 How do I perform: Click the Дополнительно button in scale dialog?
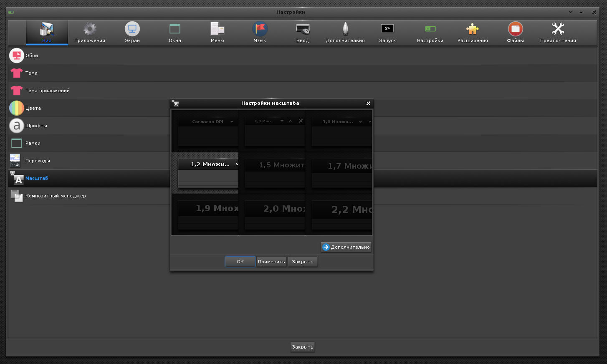[346, 247]
